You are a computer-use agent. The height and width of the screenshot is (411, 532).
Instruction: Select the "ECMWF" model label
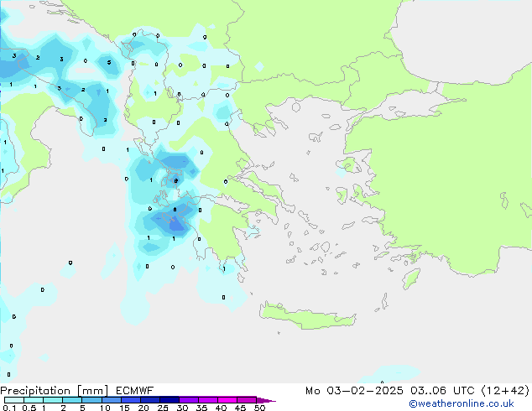134,391
